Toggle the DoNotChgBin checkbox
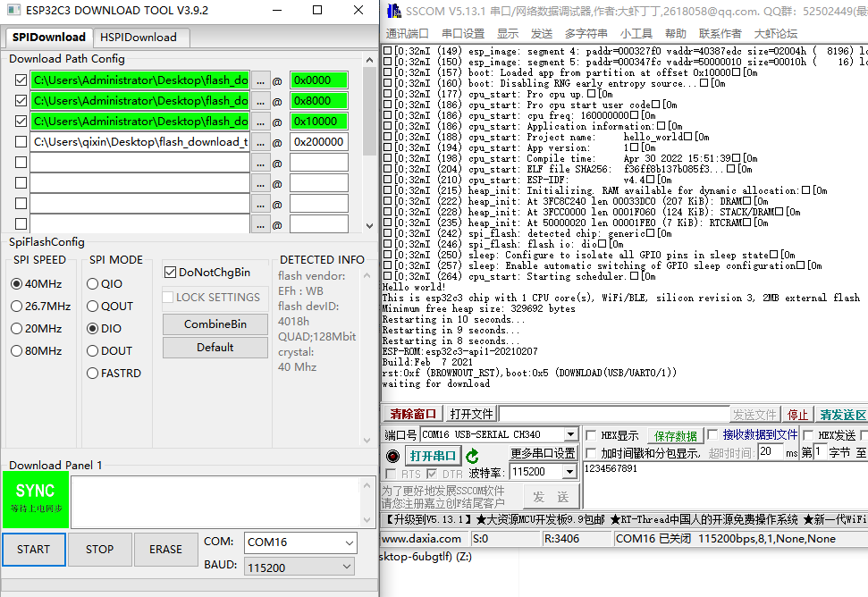This screenshot has width=868, height=597. click(170, 273)
